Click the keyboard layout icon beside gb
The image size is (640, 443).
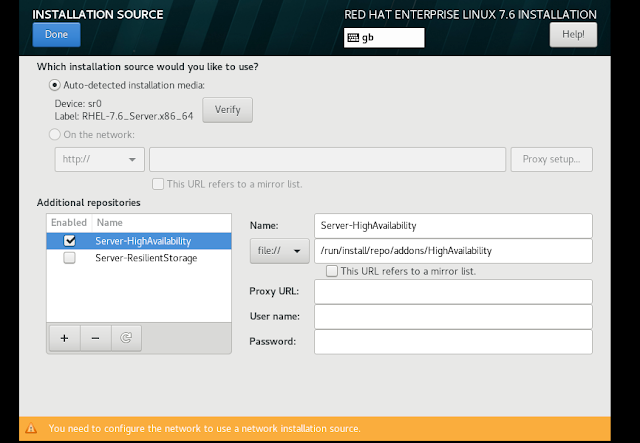coord(353,38)
